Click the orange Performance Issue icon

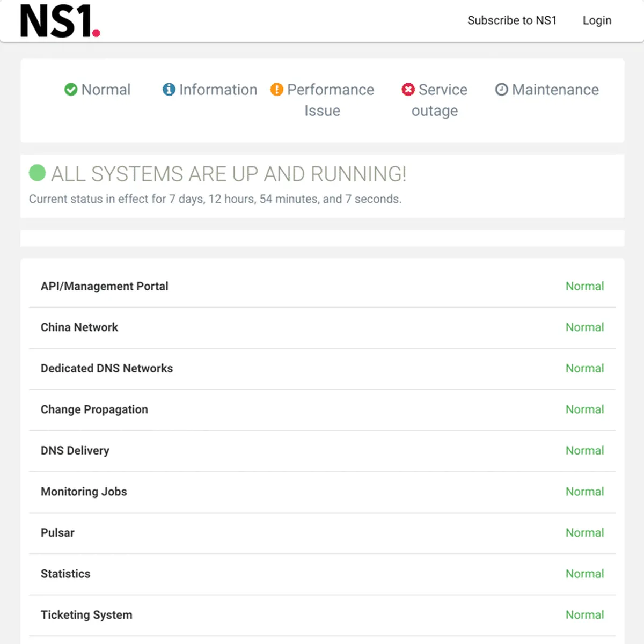pos(276,90)
